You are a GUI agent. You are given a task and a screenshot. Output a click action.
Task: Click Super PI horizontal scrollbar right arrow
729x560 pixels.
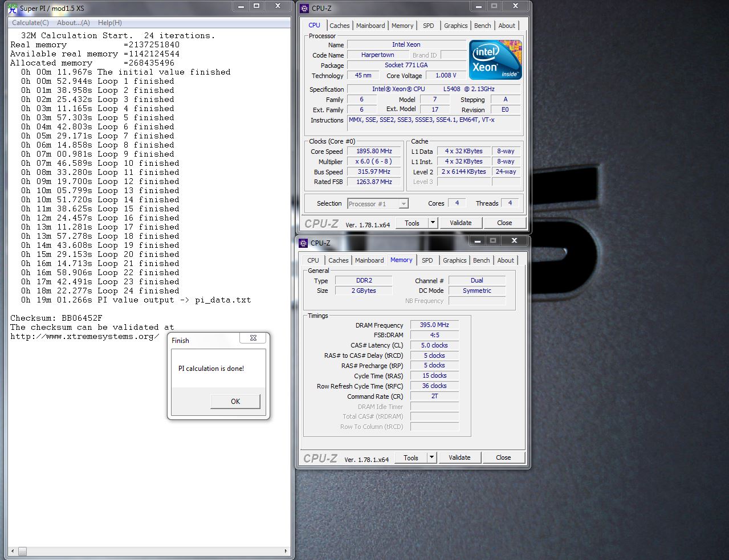pos(286,551)
